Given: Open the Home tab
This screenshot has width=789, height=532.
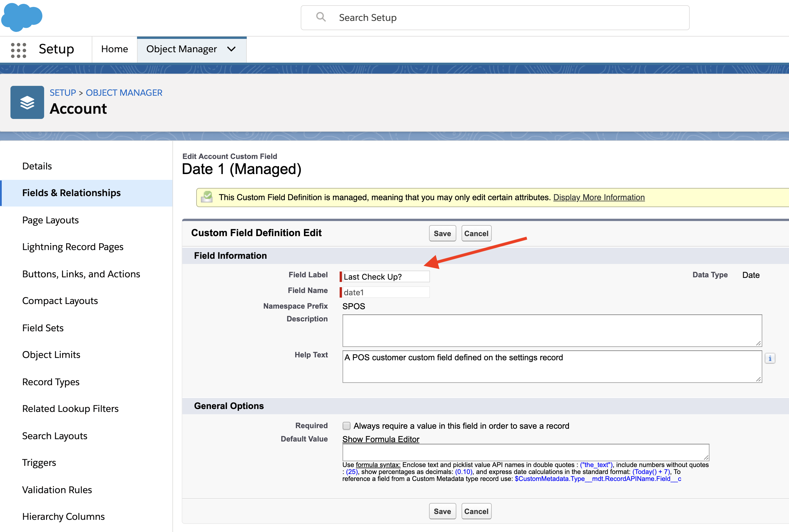Looking at the screenshot, I should tap(114, 49).
